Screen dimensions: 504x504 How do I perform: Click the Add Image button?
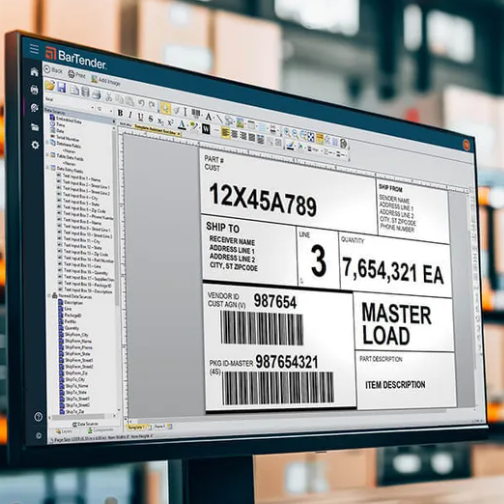tap(106, 81)
